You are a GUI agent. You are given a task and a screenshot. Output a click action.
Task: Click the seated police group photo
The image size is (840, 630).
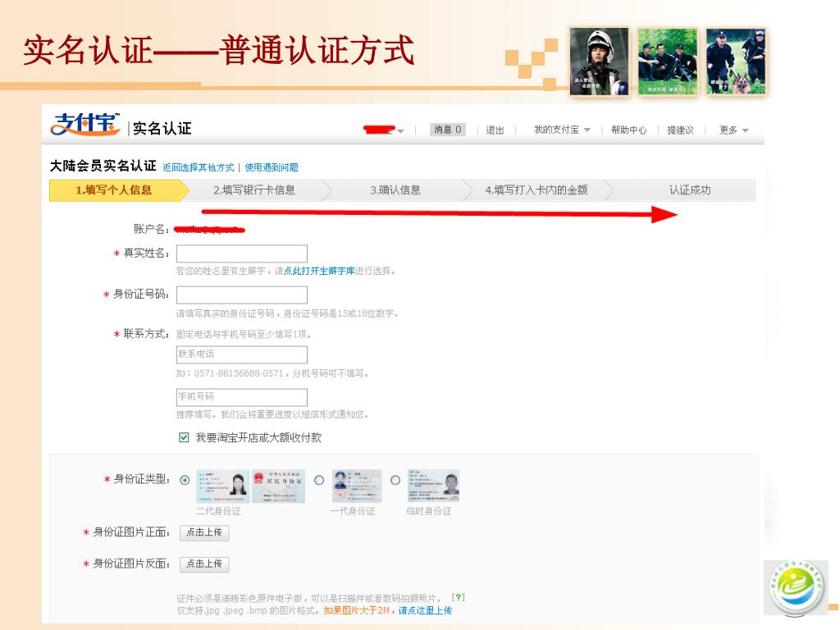[668, 62]
